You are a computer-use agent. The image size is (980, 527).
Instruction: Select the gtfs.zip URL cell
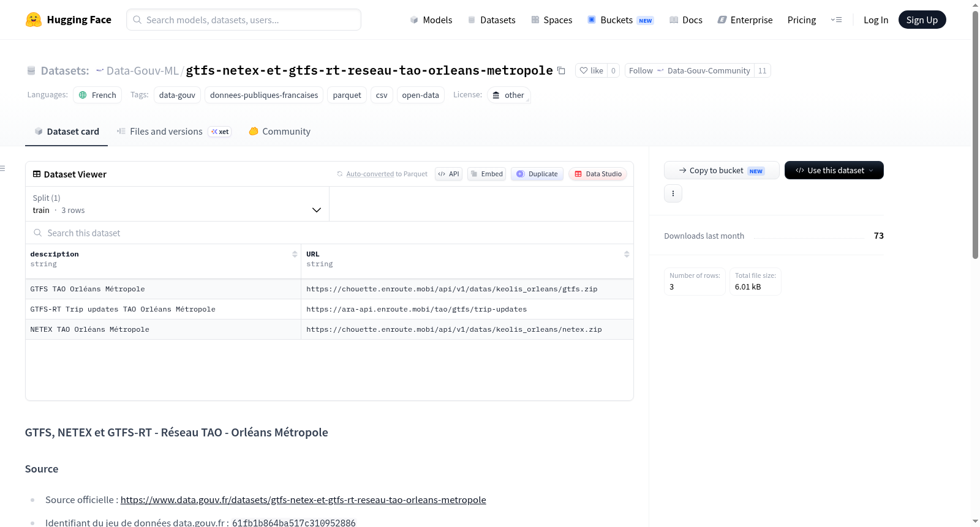(467, 289)
